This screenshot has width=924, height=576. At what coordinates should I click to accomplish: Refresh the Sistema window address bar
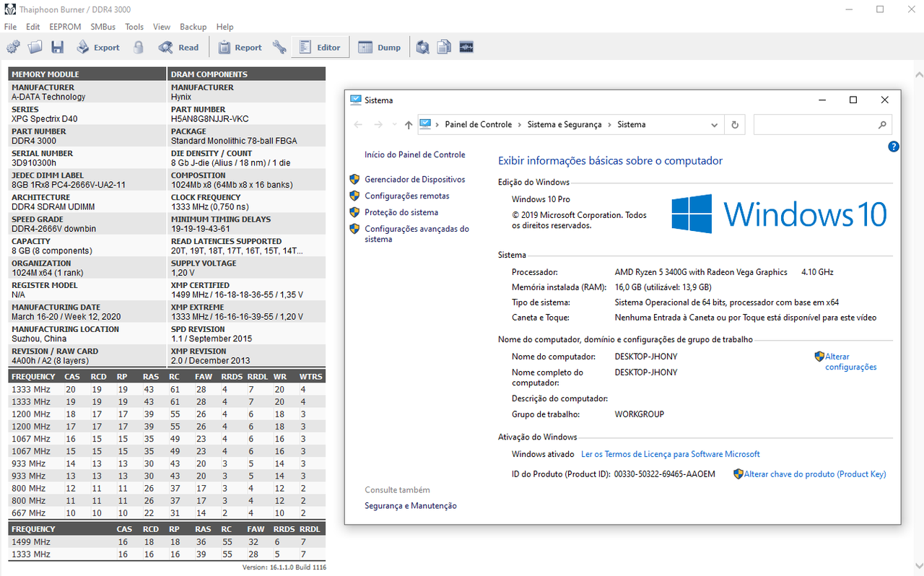735,125
